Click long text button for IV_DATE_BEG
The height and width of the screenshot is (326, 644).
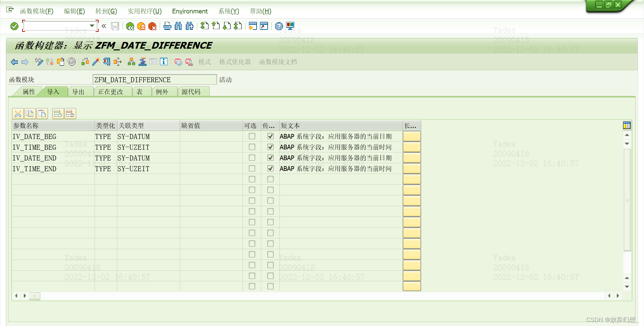[412, 136]
